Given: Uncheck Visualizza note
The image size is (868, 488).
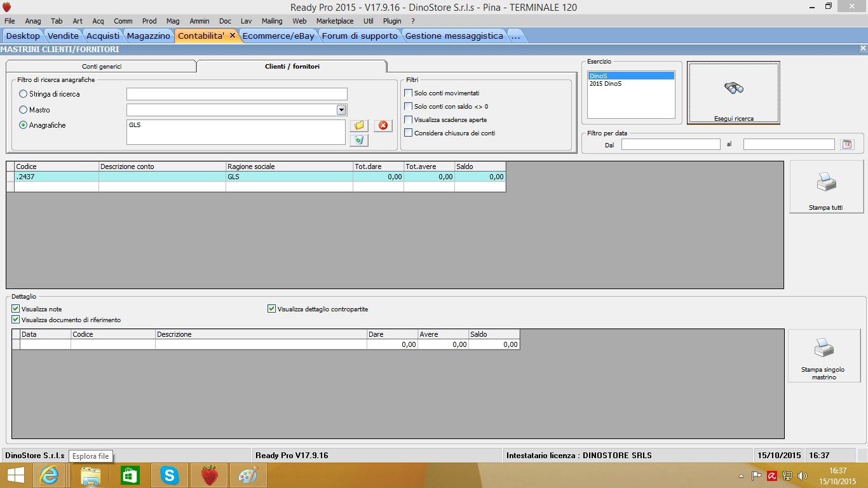Looking at the screenshot, I should [x=16, y=309].
